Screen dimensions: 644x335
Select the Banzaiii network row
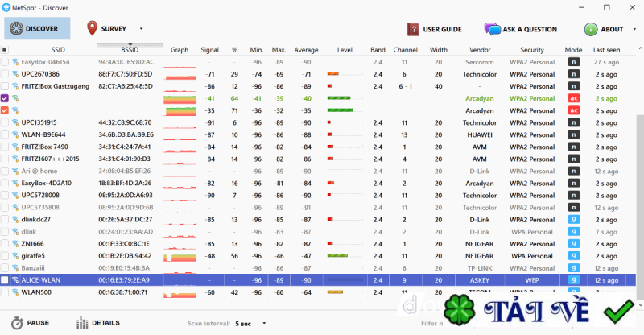point(318,268)
